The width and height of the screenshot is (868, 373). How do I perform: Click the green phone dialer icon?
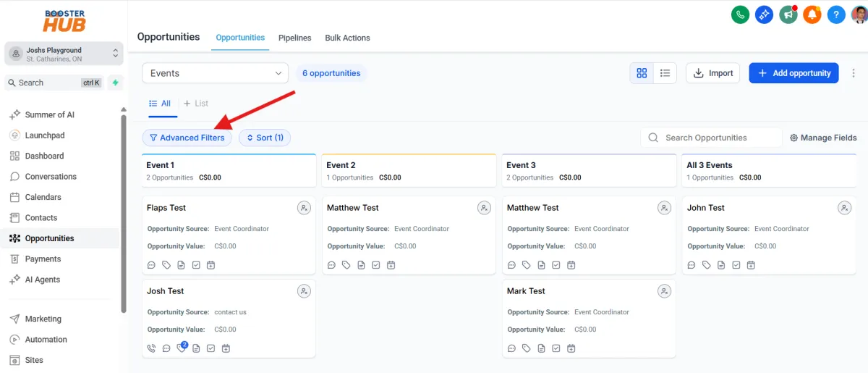[x=740, y=14]
